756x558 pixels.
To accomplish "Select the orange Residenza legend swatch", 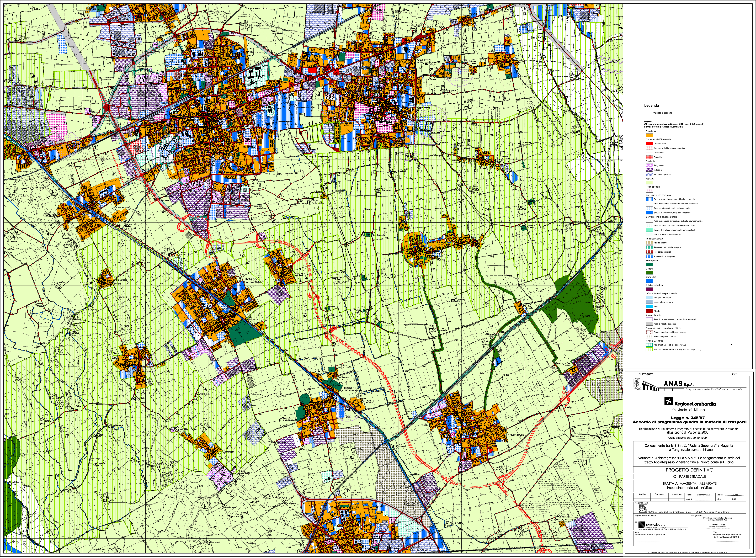I will coord(649,135).
